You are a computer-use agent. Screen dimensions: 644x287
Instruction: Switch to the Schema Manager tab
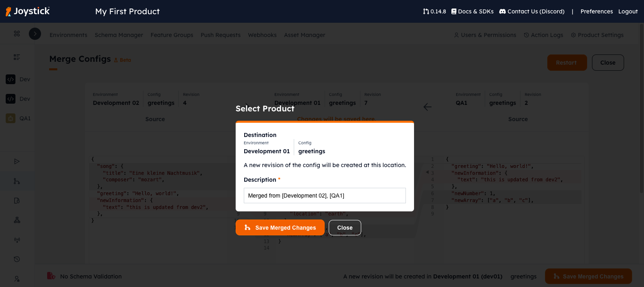coord(119,35)
